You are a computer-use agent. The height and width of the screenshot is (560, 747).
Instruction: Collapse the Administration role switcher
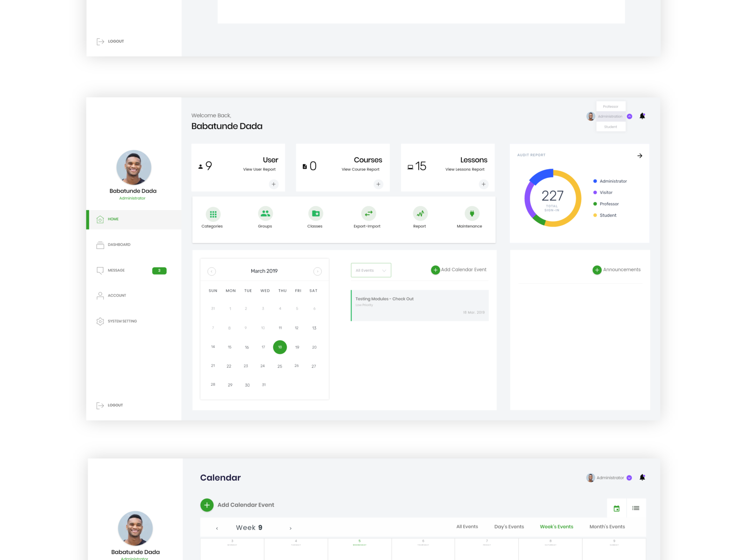click(x=629, y=116)
